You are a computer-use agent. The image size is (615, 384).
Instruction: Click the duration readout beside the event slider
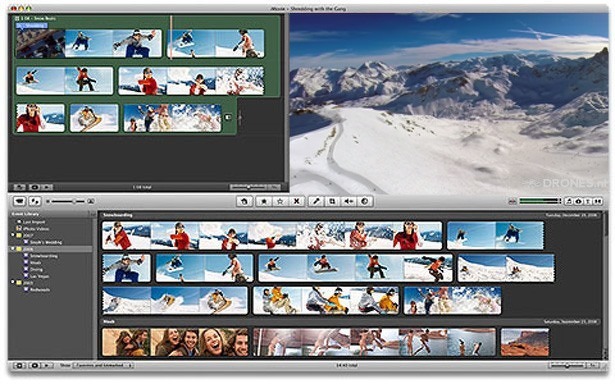click(594, 366)
